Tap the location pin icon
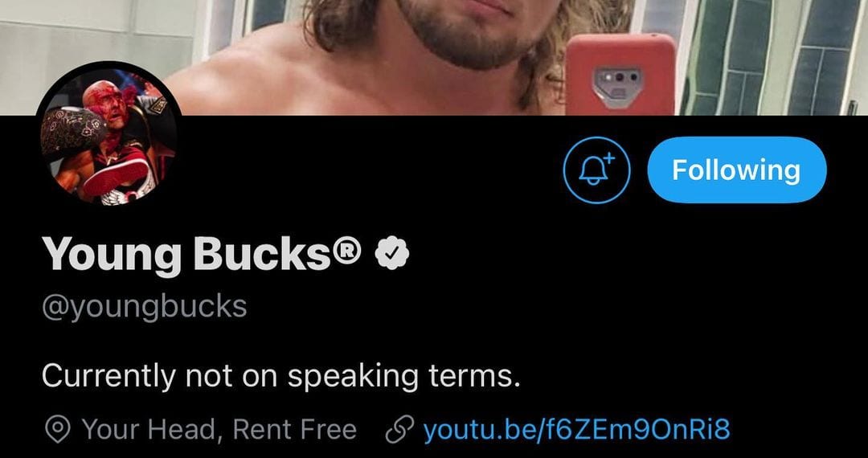The height and width of the screenshot is (458, 868). (56, 429)
